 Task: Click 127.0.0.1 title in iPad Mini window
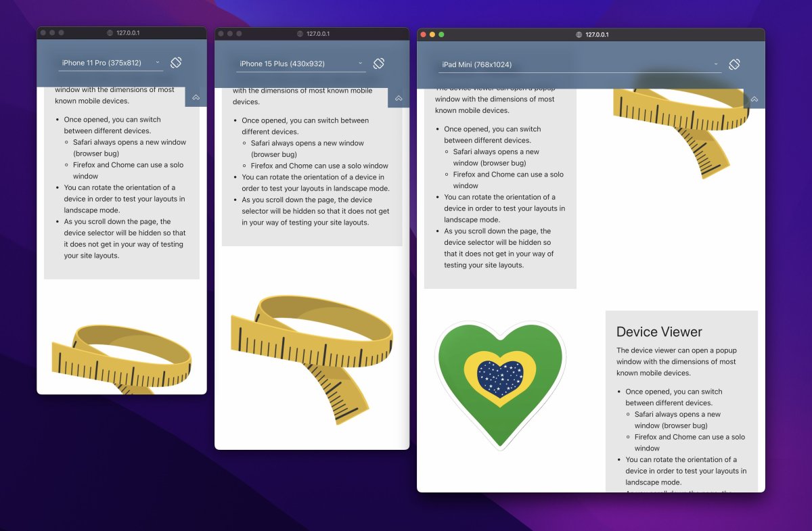[x=597, y=34]
